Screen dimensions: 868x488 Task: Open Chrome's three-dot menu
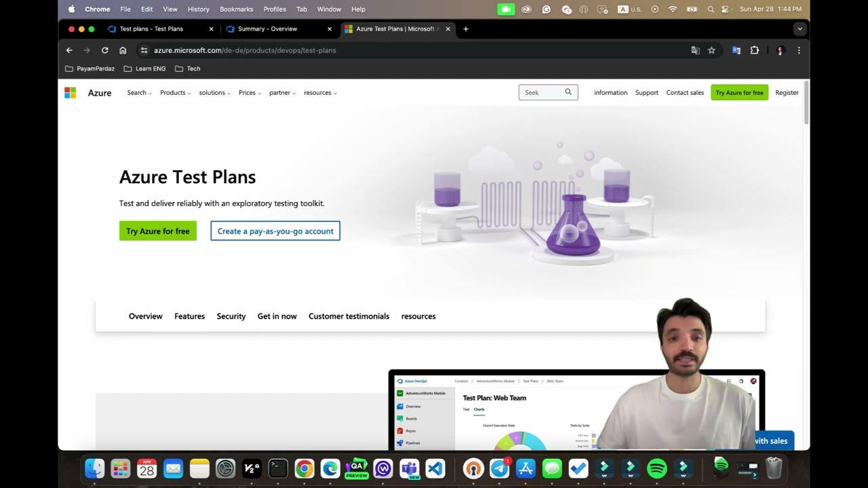pos(799,50)
